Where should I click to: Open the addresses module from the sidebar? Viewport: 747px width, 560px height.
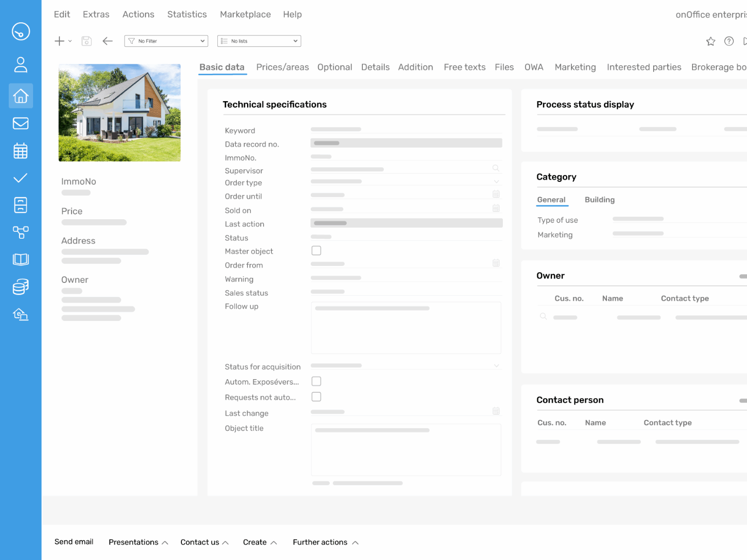click(20, 64)
